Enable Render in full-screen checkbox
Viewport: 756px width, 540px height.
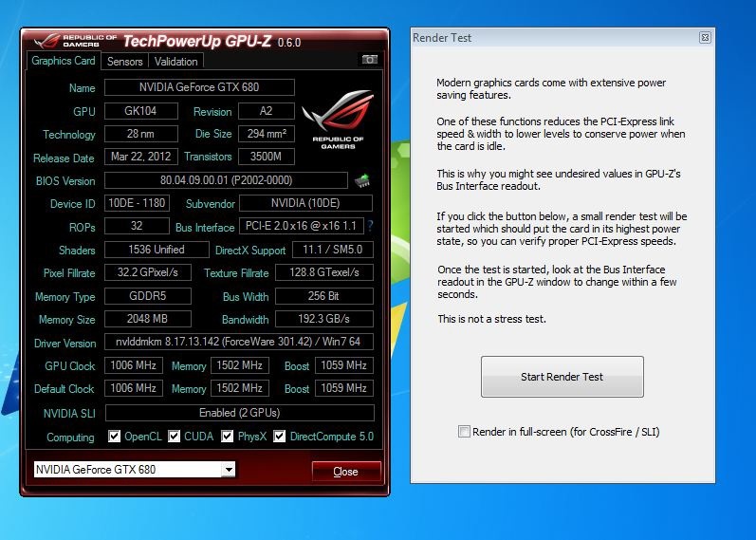pos(464,432)
